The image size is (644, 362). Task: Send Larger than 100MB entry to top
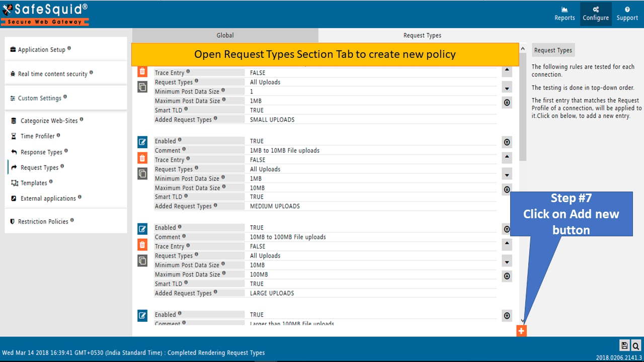point(507,316)
